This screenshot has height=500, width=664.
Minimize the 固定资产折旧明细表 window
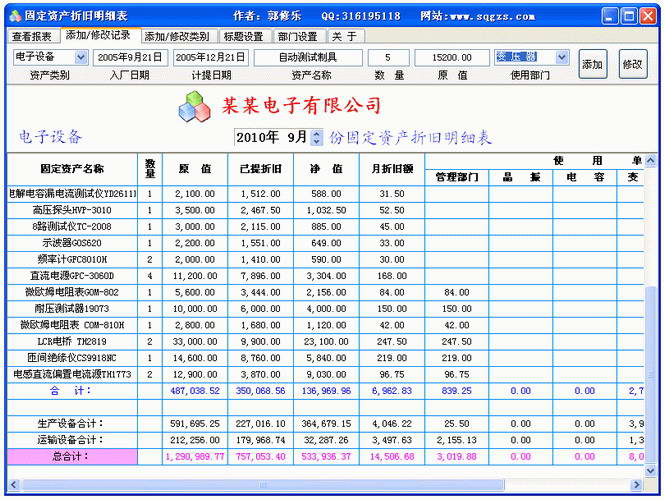pos(610,16)
